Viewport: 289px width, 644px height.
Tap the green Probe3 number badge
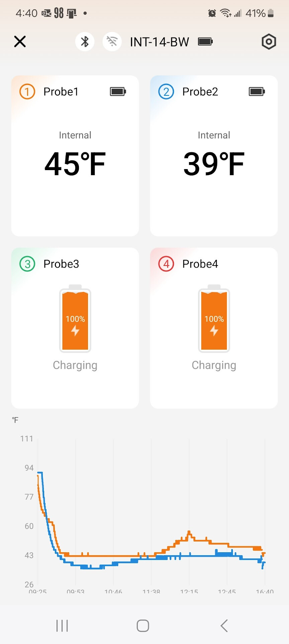(27, 264)
